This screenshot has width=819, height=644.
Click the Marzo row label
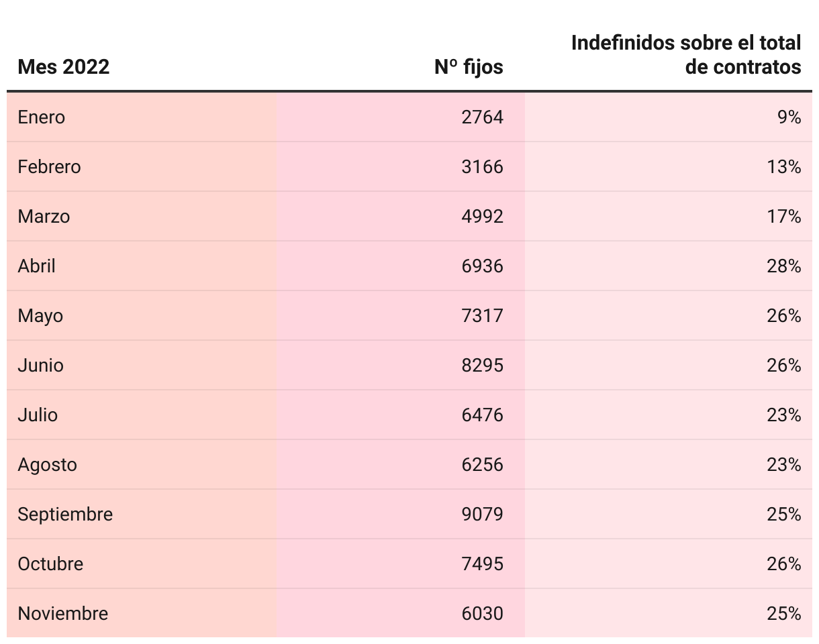(44, 217)
